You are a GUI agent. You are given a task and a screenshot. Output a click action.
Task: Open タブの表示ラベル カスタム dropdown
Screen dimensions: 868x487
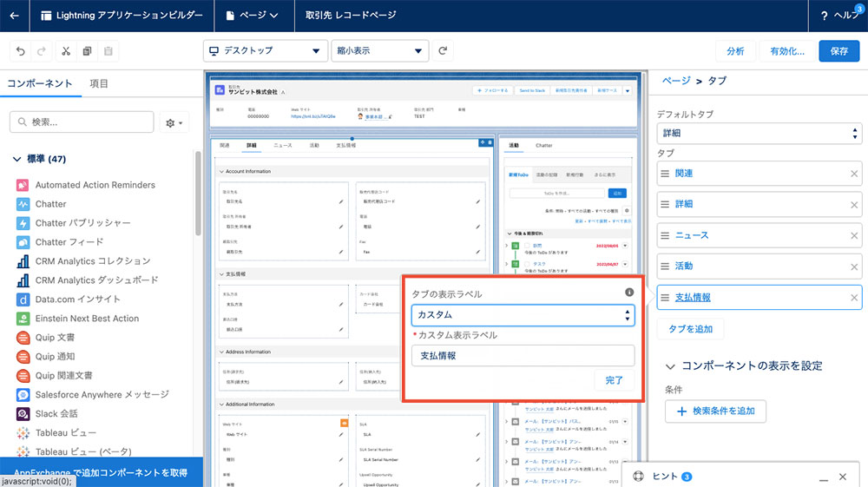point(523,315)
